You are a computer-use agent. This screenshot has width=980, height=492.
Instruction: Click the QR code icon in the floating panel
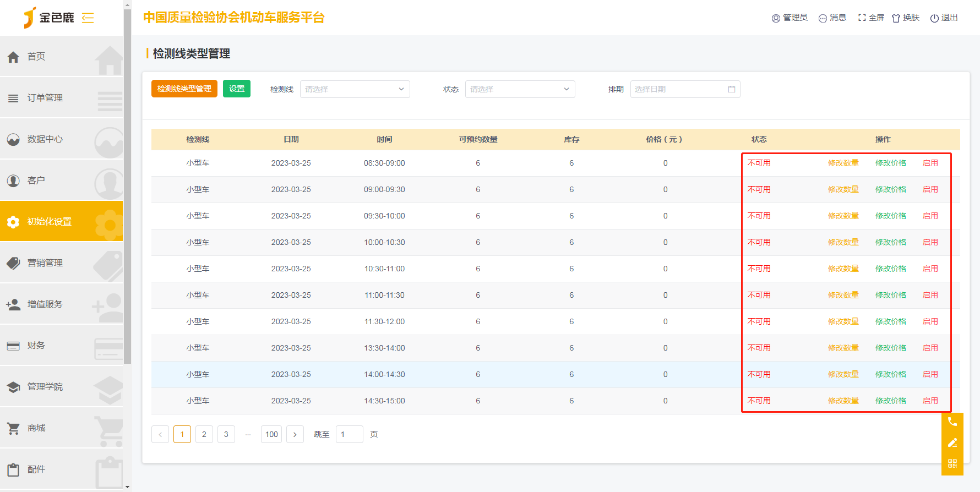point(952,463)
